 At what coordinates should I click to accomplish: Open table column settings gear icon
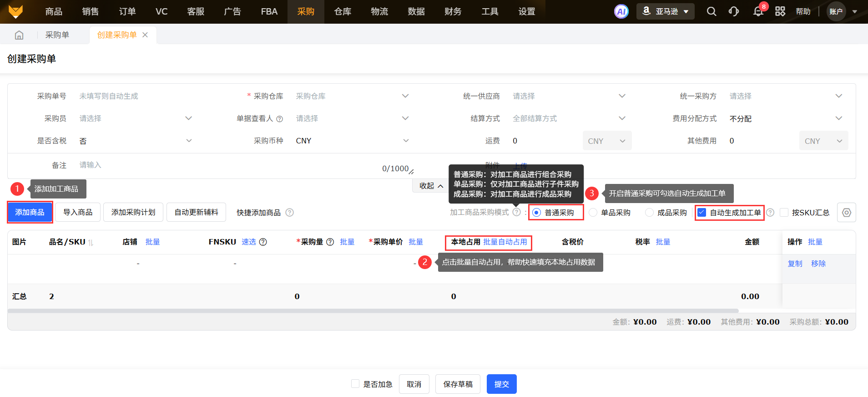click(x=846, y=213)
